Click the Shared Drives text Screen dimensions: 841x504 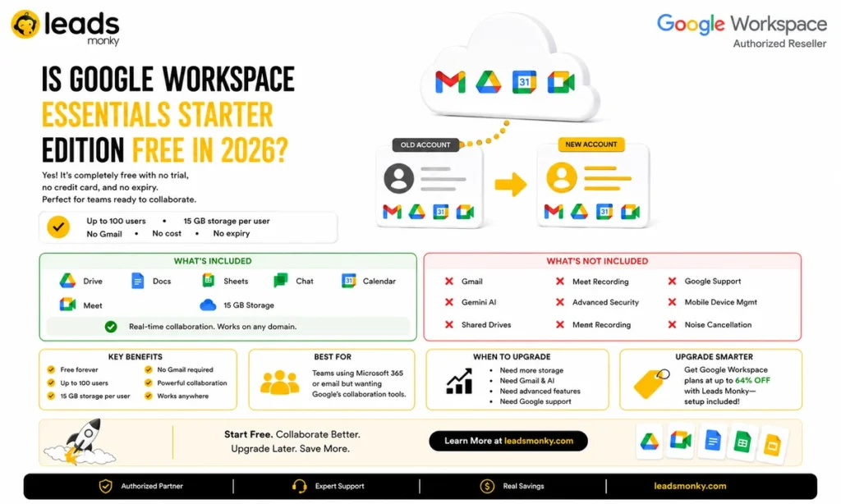[486, 325]
